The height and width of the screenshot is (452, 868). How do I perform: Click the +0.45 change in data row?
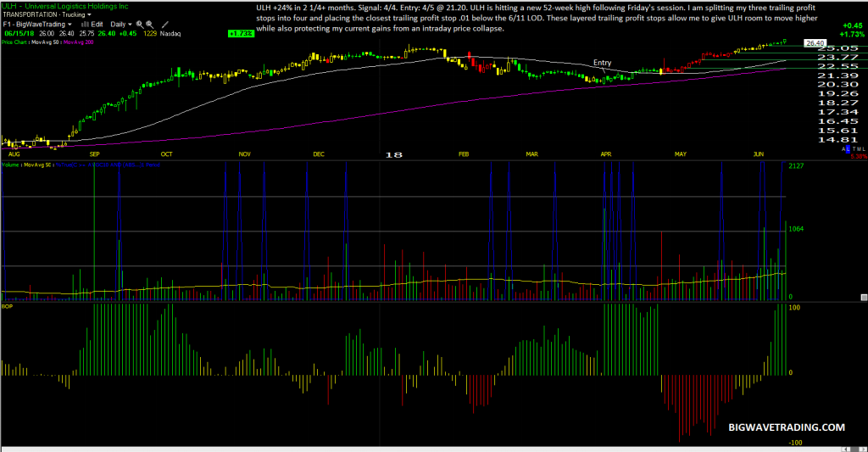click(x=128, y=33)
